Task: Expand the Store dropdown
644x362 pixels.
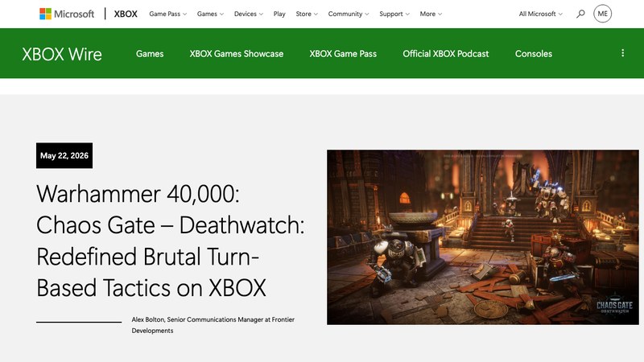Action: [x=307, y=14]
